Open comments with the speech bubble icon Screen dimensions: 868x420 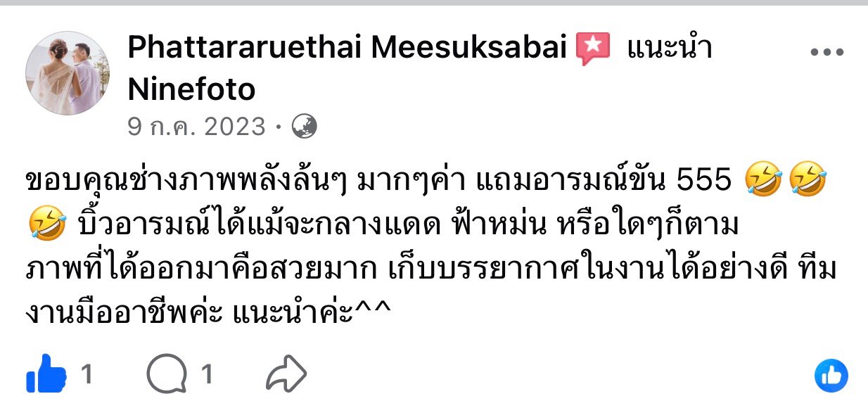pos(167,374)
